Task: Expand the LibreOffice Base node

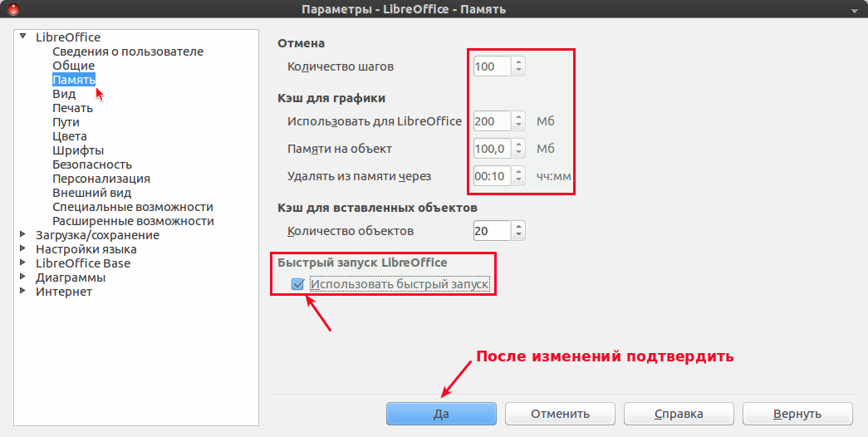Action: [22, 263]
